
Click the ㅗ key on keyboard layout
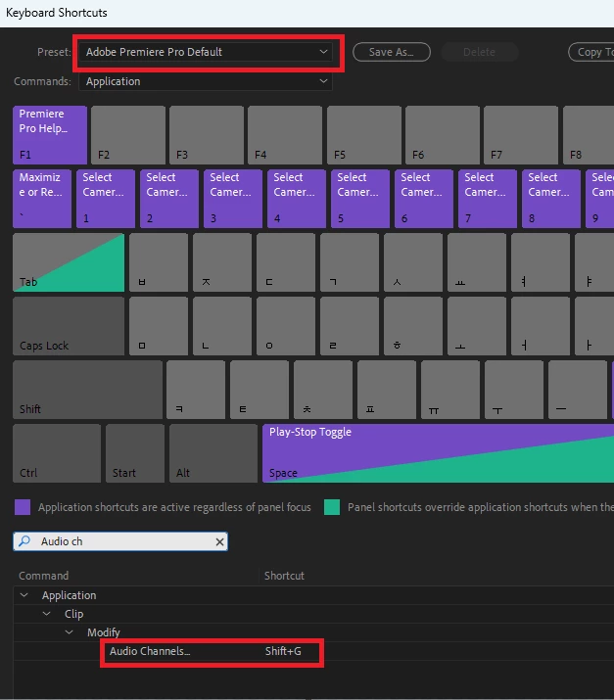pos(477,326)
